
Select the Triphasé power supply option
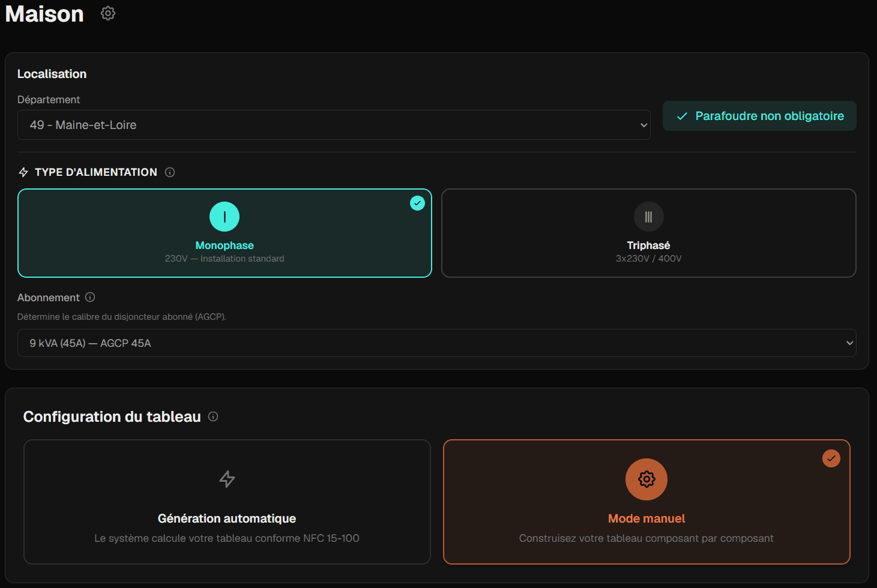click(648, 233)
